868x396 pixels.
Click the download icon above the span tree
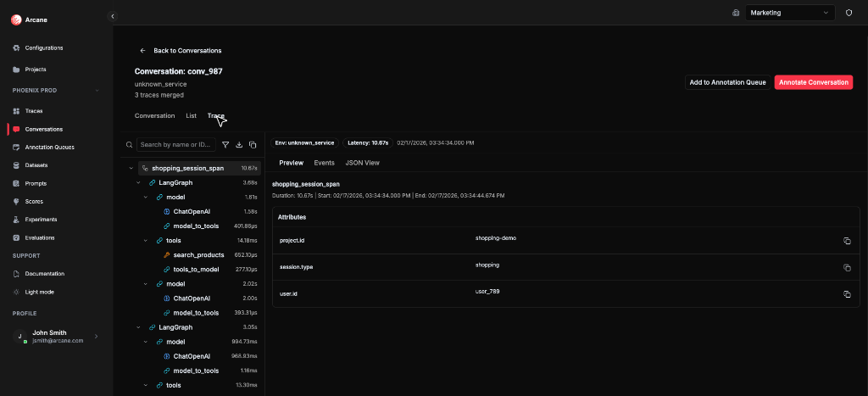tap(239, 145)
